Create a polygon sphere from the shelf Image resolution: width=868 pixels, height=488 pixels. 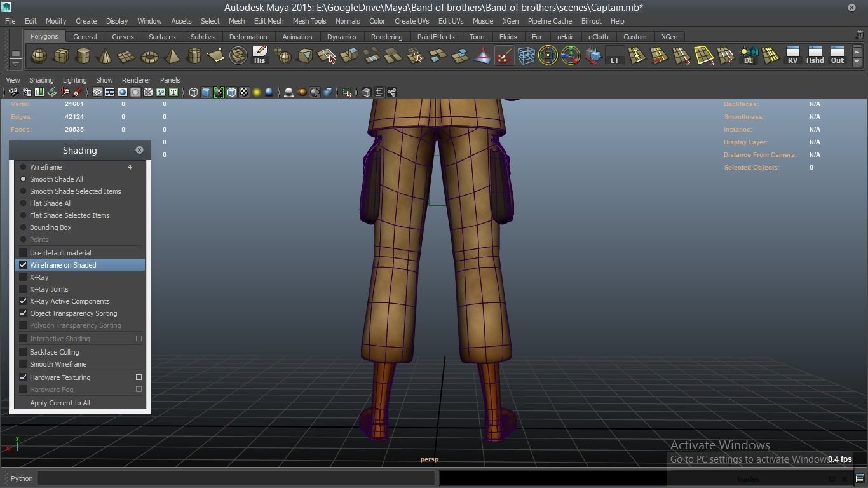click(x=39, y=56)
